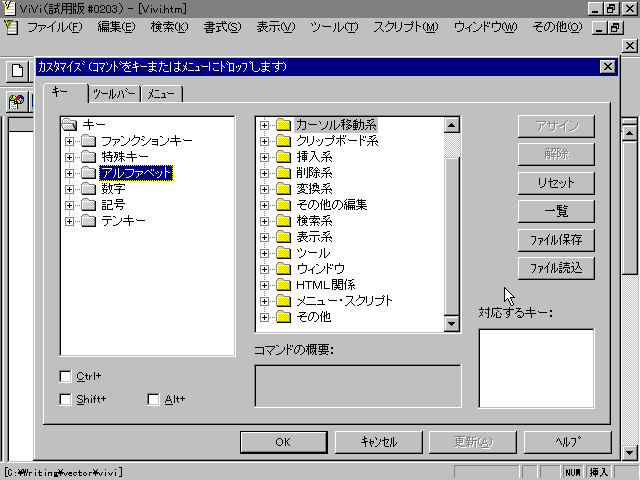This screenshot has width=640, height=480.
Task: Enable the Shift+ modifier checkbox
Action: pyautogui.click(x=65, y=399)
